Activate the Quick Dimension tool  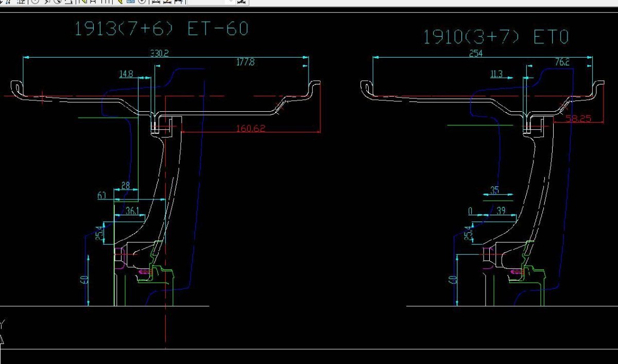click(82, 2)
